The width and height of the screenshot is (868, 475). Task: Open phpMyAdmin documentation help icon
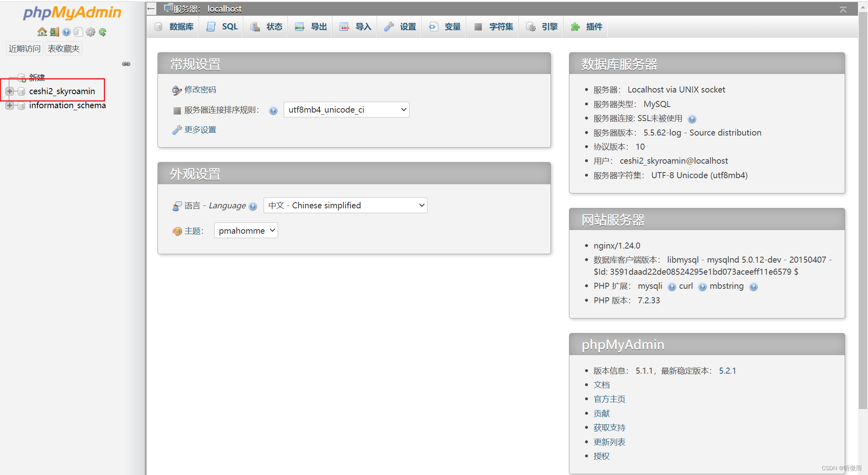(66, 32)
